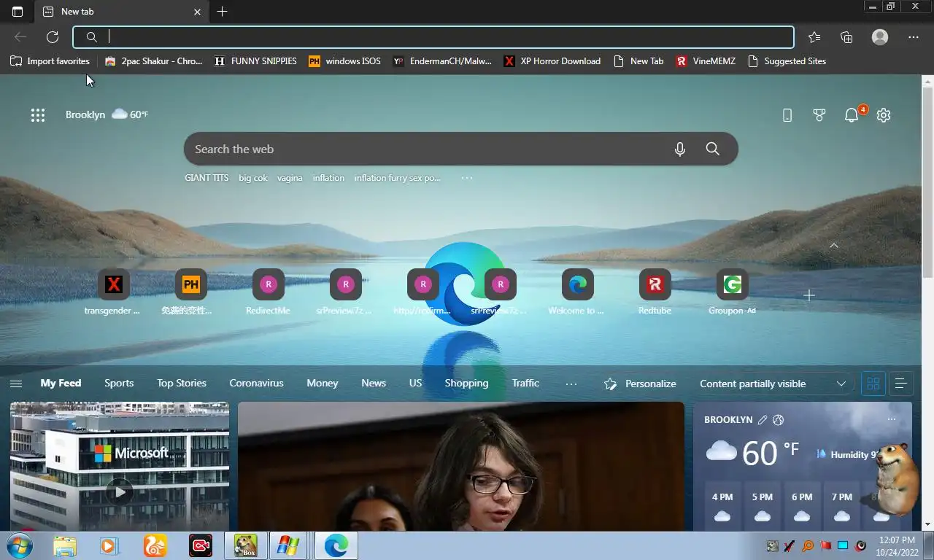This screenshot has height=560, width=934.
Task: Open the tab actions menu icon
Action: [x=18, y=12]
